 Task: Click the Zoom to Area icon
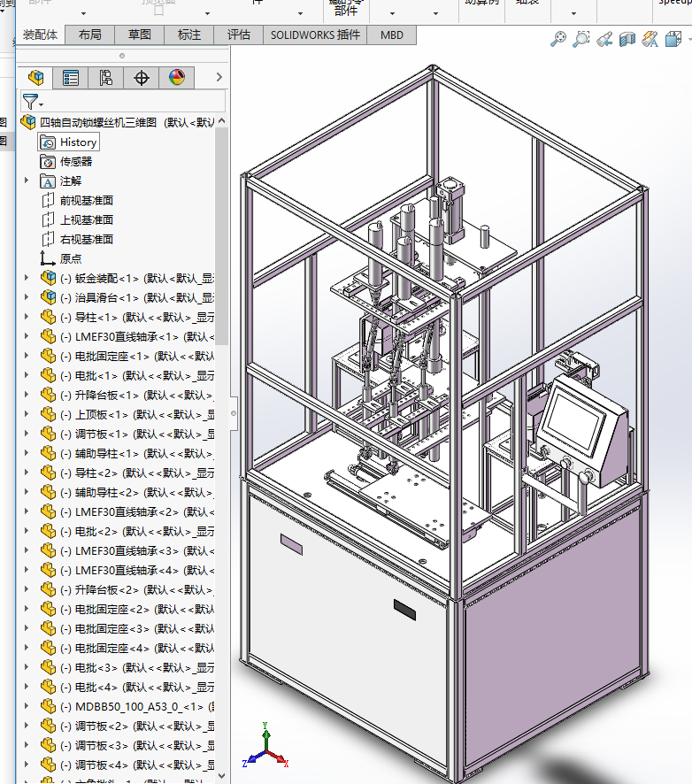pyautogui.click(x=581, y=39)
